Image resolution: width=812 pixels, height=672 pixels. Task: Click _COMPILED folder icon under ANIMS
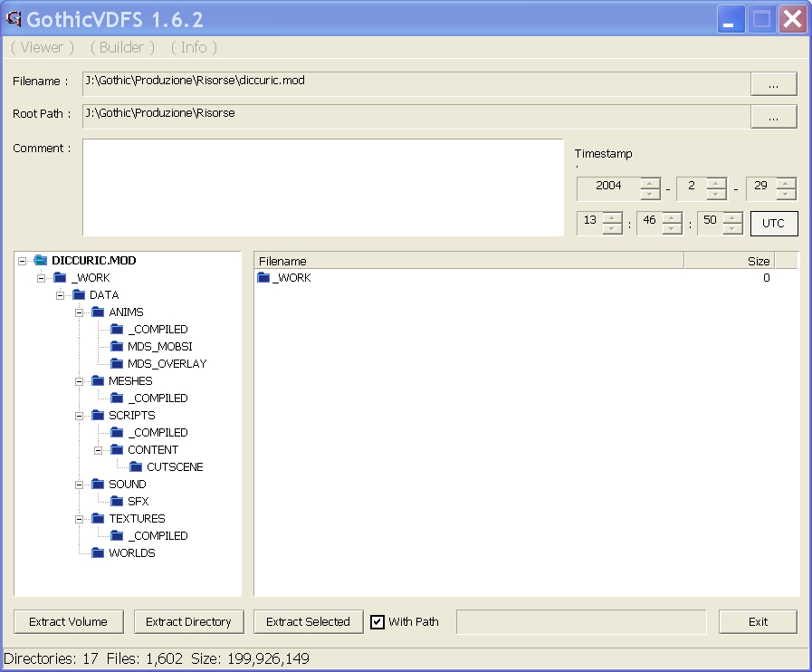tap(118, 329)
